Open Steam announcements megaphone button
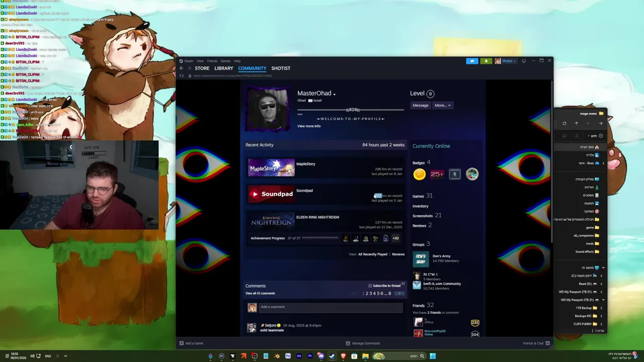This screenshot has height=362, width=644. coord(472,61)
